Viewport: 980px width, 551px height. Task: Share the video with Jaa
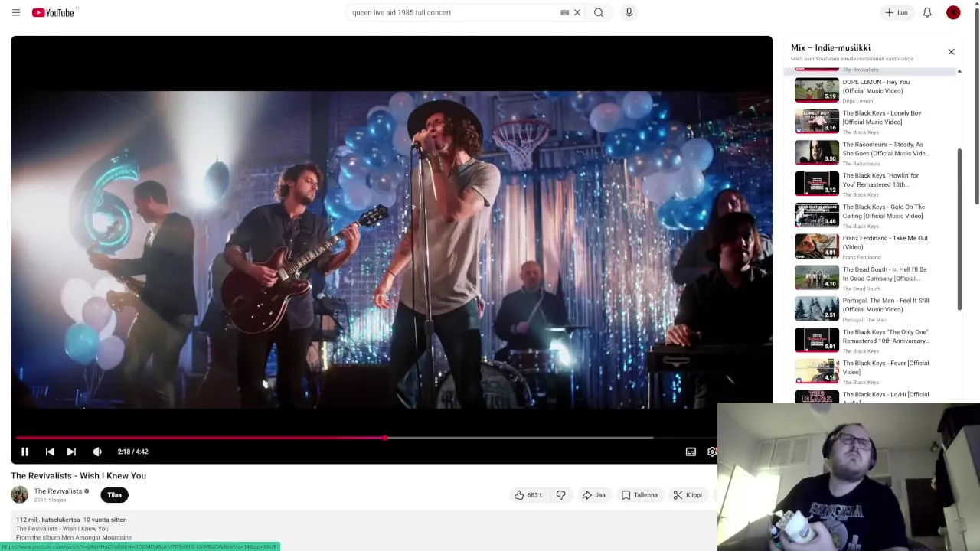click(593, 495)
